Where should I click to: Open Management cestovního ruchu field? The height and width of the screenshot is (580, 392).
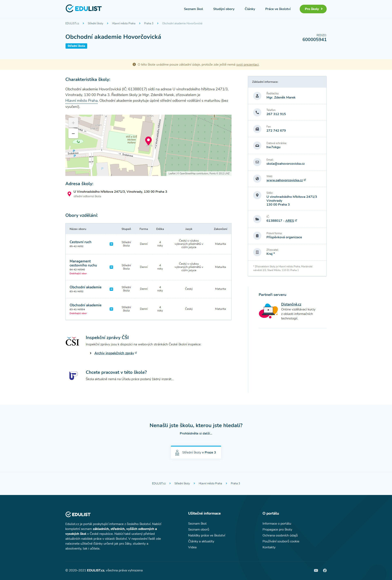point(83,263)
